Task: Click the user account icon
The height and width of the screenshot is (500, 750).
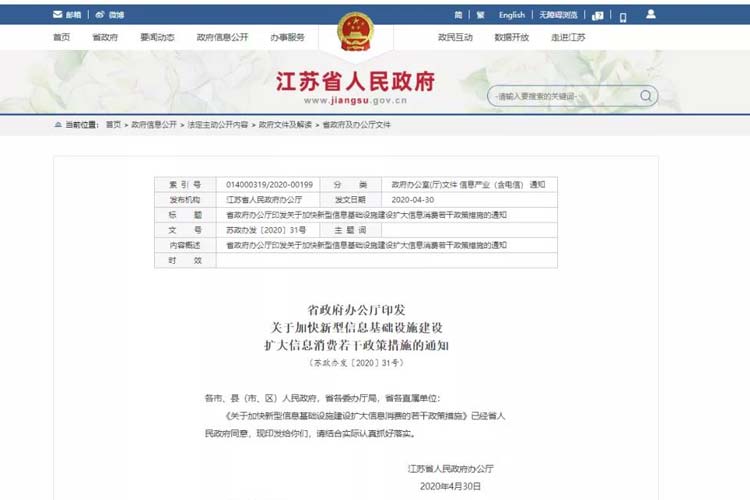Action: pos(651,15)
